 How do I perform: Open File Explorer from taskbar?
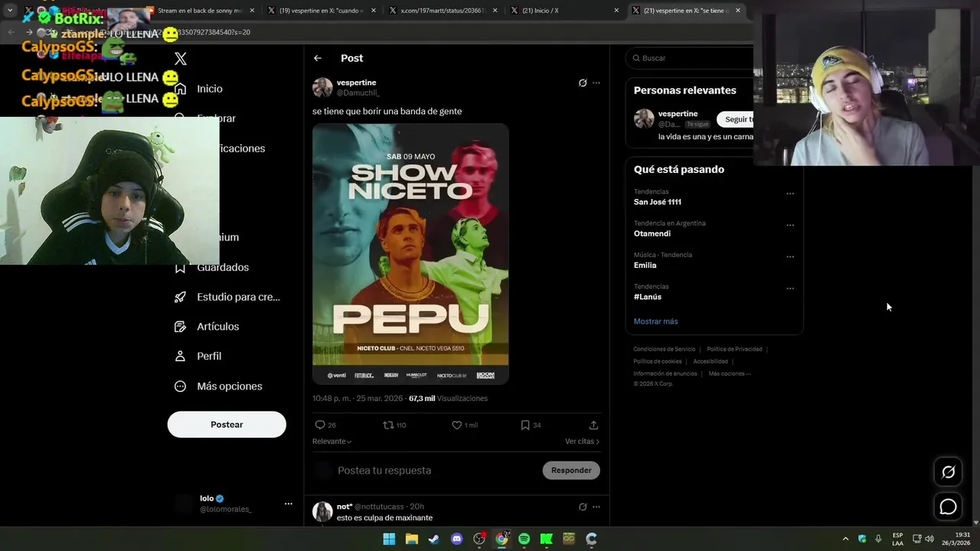[x=411, y=539]
